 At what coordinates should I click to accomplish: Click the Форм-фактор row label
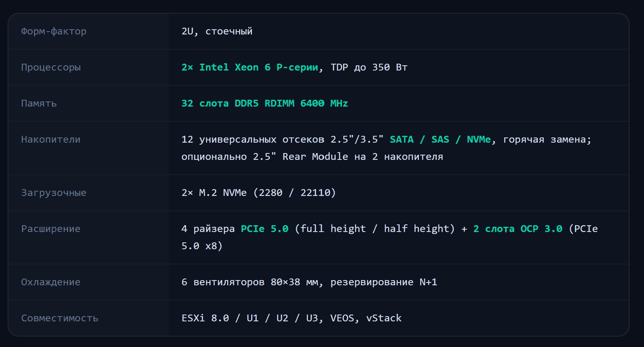coord(54,31)
